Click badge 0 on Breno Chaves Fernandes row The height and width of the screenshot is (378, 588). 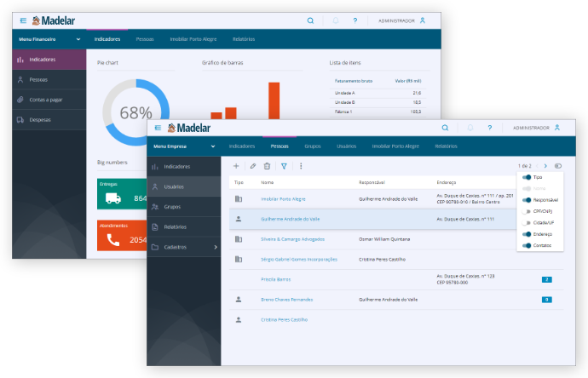point(547,300)
